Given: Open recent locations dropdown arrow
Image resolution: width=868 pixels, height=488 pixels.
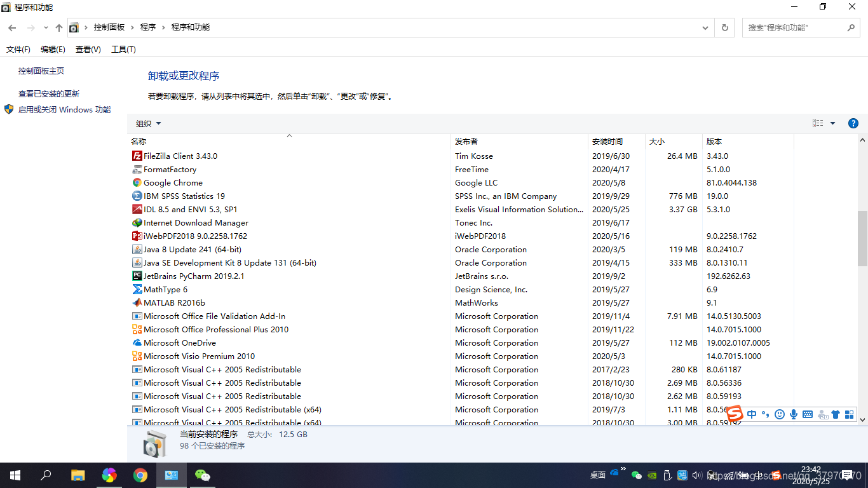Looking at the screenshot, I should [x=46, y=27].
